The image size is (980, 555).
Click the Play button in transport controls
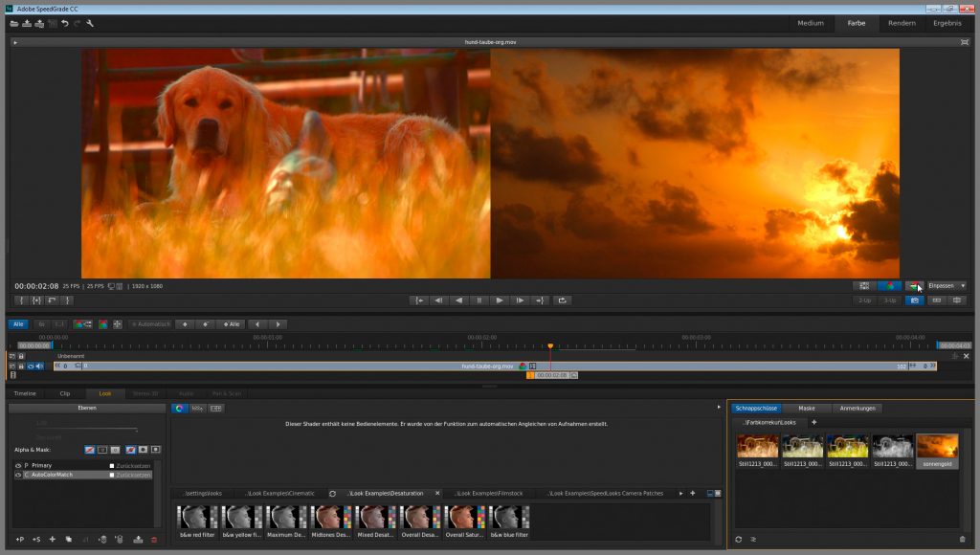tap(499, 300)
